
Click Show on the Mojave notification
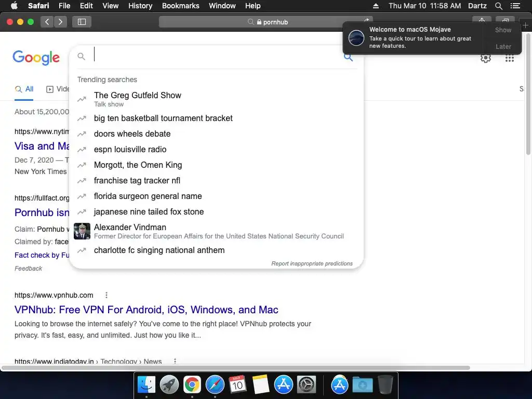503,30
